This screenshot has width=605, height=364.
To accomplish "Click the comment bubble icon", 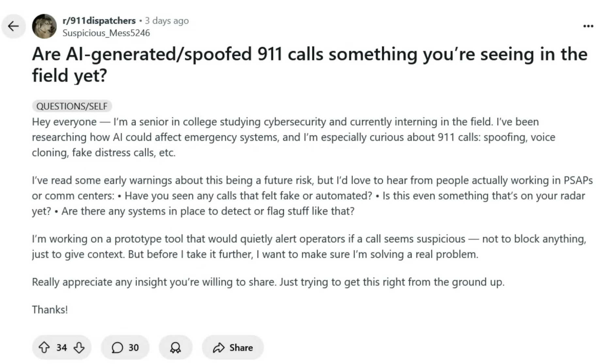I will click(x=117, y=347).
